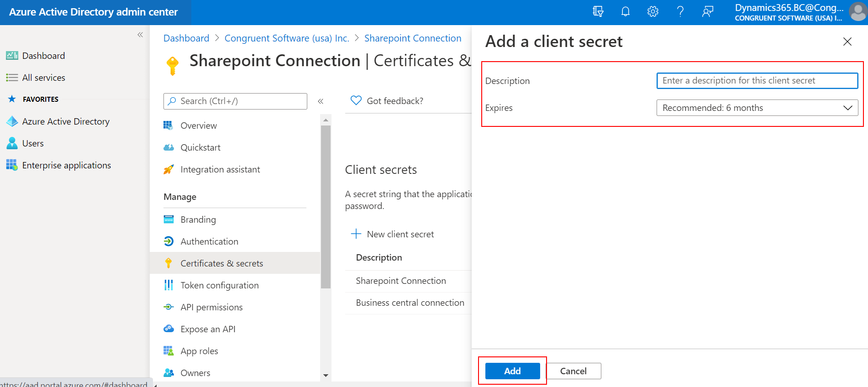This screenshot has height=387, width=868.
Task: Collapse the left navigation sidebar
Action: point(140,35)
